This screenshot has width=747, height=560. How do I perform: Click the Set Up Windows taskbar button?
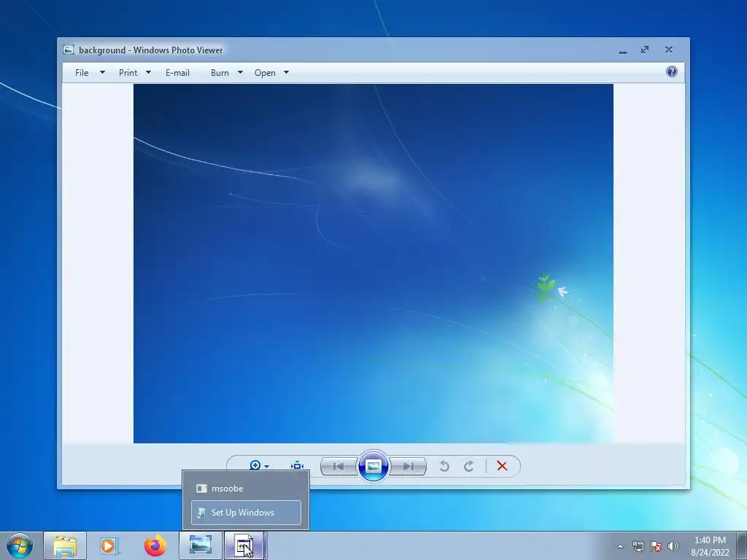[x=244, y=545]
